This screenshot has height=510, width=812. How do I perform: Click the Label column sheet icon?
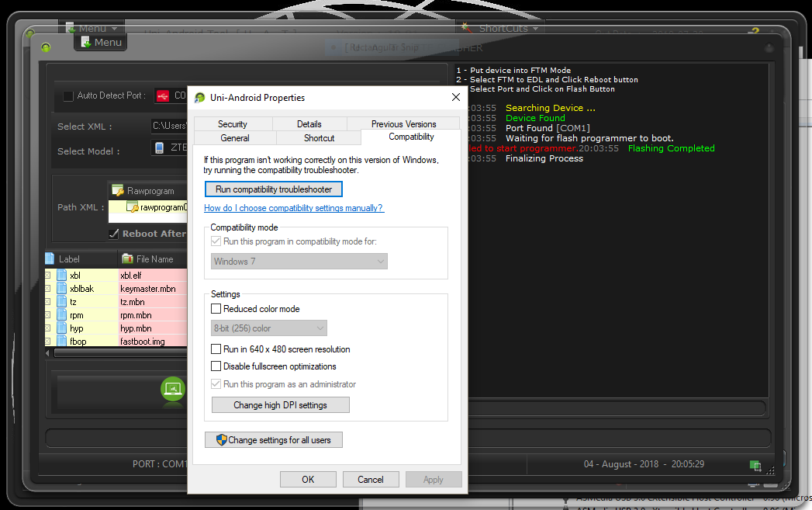(50, 258)
